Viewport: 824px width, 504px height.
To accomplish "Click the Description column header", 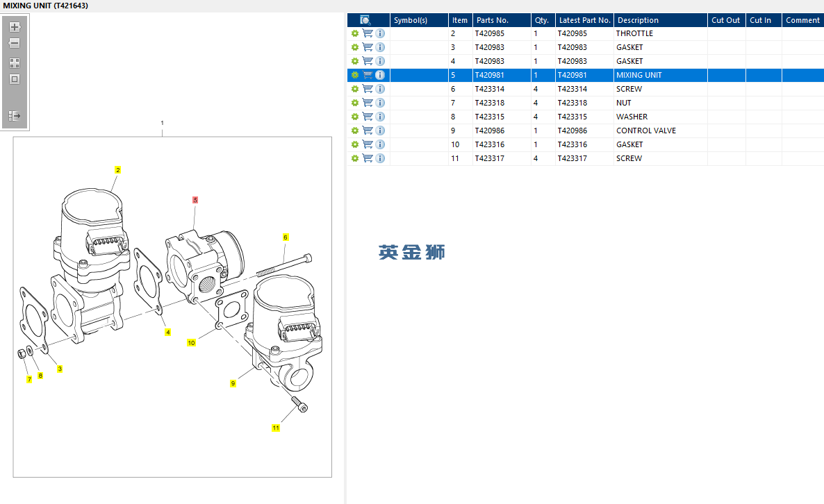I will (x=661, y=20).
